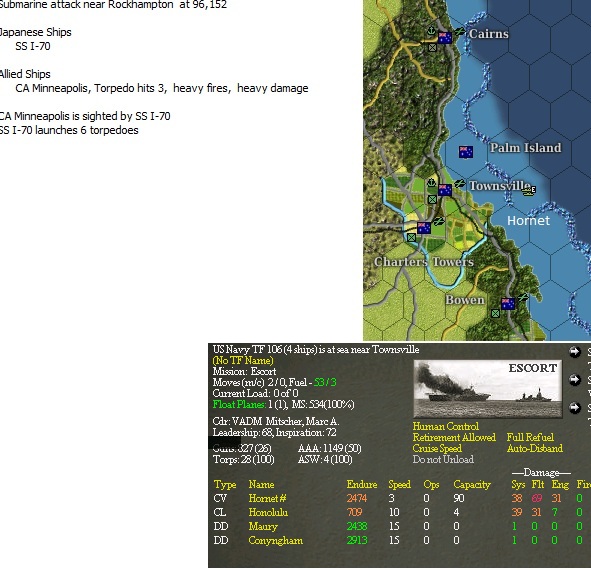Select the crossed-square unit icon at Bowen
Viewport: 591px width, 570px height.
pos(496,314)
